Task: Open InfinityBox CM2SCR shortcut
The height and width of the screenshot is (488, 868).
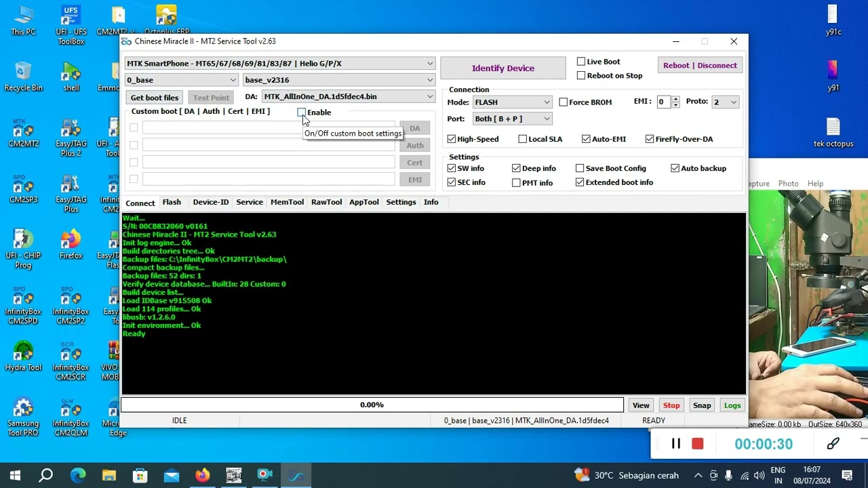Action: (71, 362)
